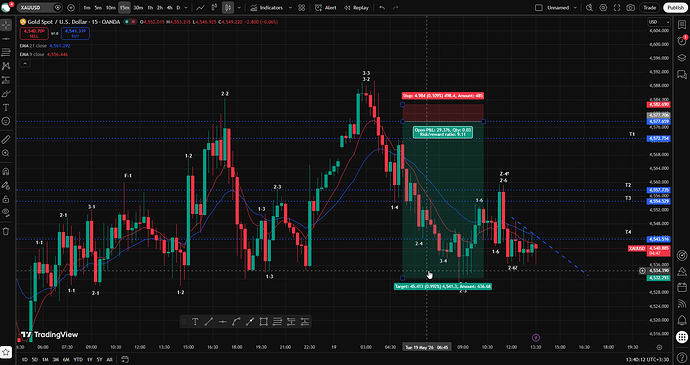The width and height of the screenshot is (690, 365).
Task: Open the apps grid at sidebar bottom
Action: pyautogui.click(x=682, y=337)
